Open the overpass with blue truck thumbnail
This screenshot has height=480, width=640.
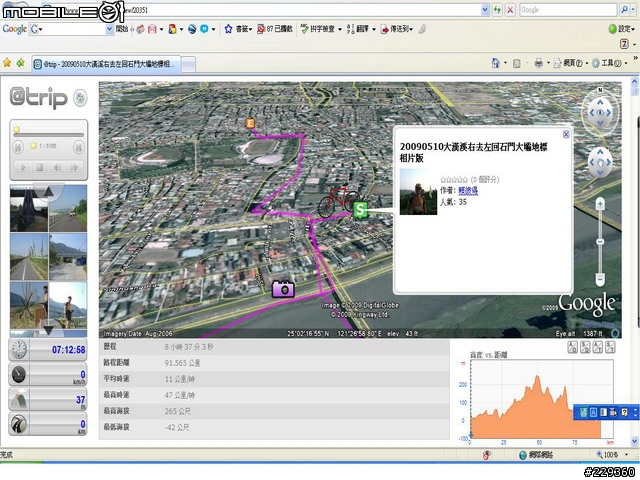coord(68,257)
